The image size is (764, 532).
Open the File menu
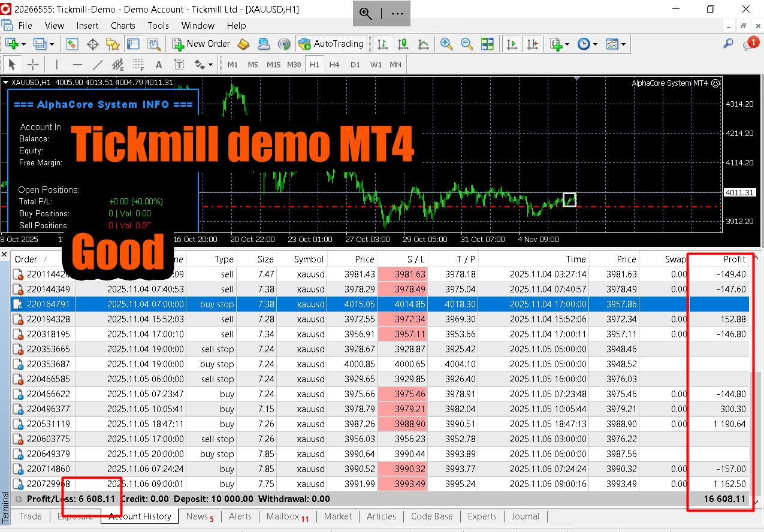point(25,26)
